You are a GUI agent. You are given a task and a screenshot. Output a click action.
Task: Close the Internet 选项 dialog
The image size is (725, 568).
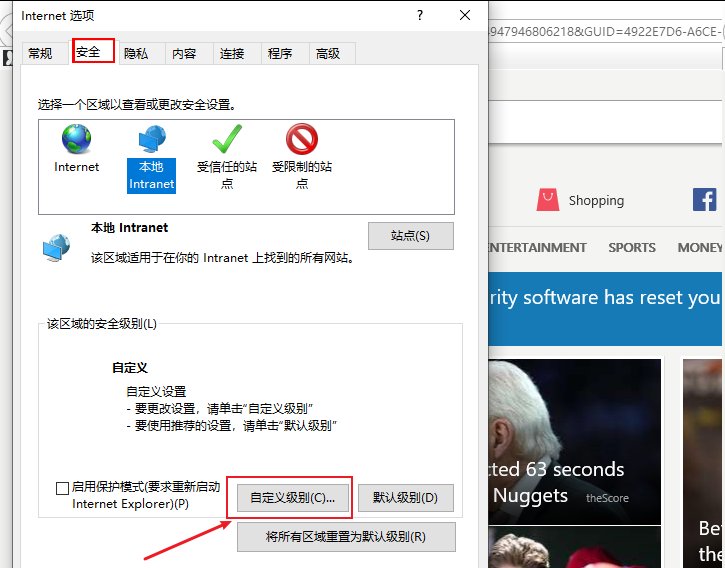(465, 15)
